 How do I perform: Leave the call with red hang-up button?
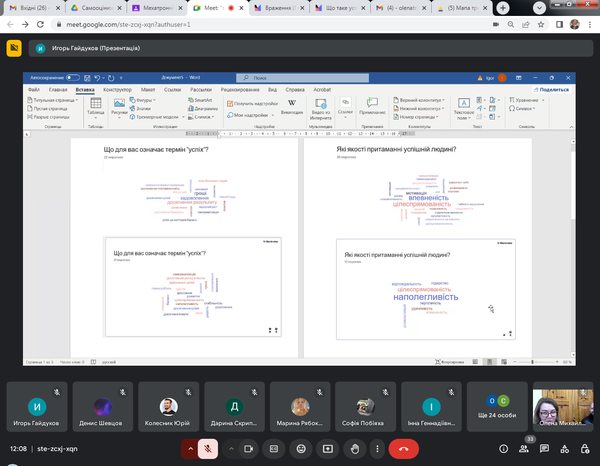tap(405, 450)
